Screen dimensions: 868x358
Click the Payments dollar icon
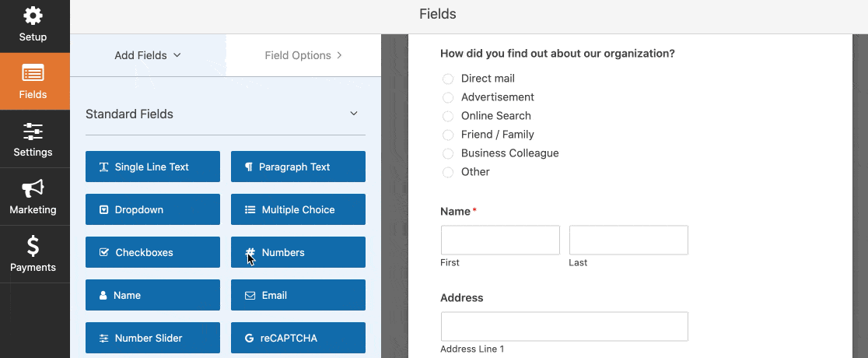coord(33,246)
